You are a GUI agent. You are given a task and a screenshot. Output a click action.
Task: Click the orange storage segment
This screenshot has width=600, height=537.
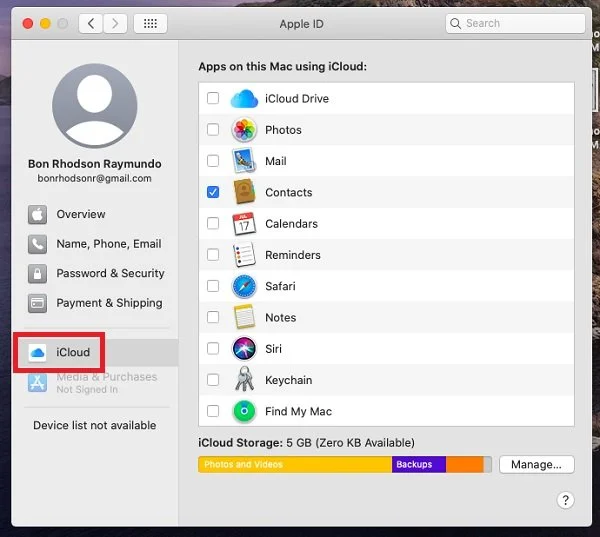pyautogui.click(x=465, y=464)
